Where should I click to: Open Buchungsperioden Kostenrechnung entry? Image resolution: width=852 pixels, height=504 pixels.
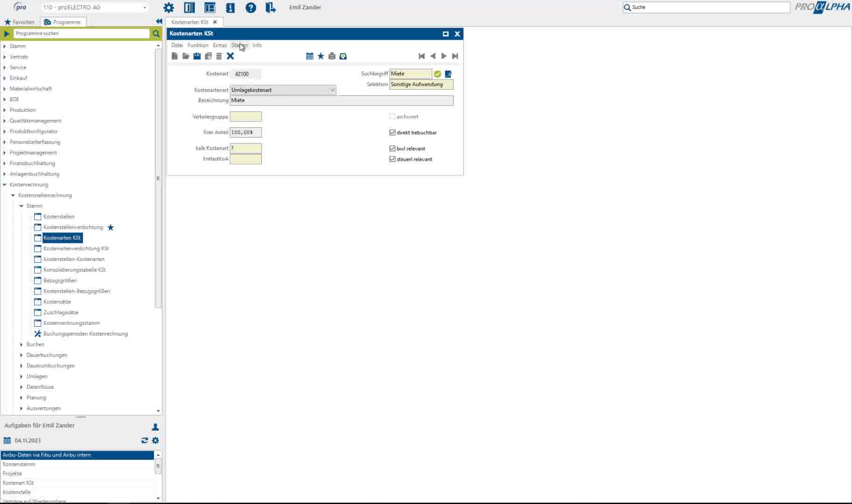85,334
